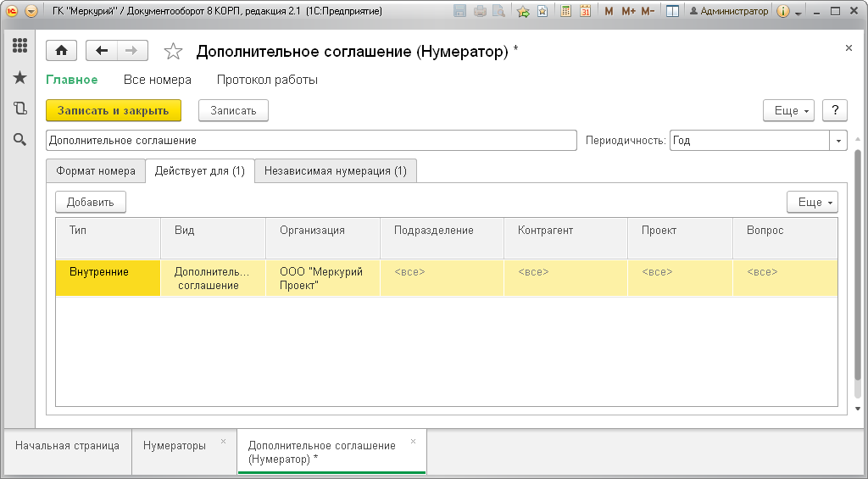Open the calculator icon
The height and width of the screenshot is (479, 868).
(x=565, y=11)
